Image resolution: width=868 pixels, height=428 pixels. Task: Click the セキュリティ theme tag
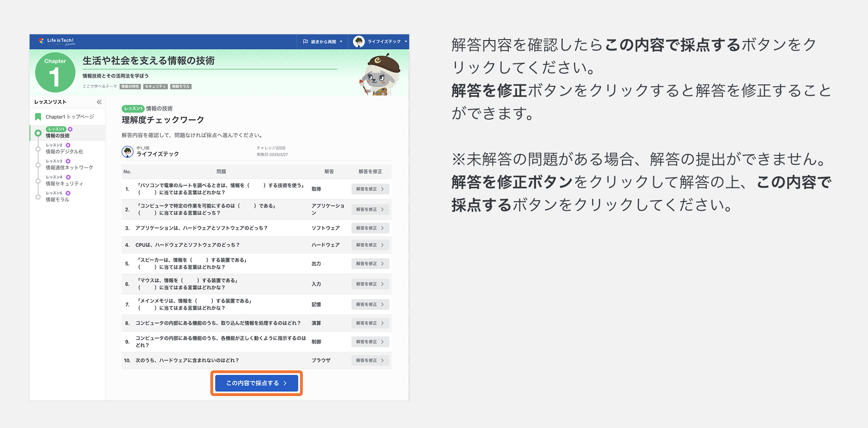[x=155, y=87]
